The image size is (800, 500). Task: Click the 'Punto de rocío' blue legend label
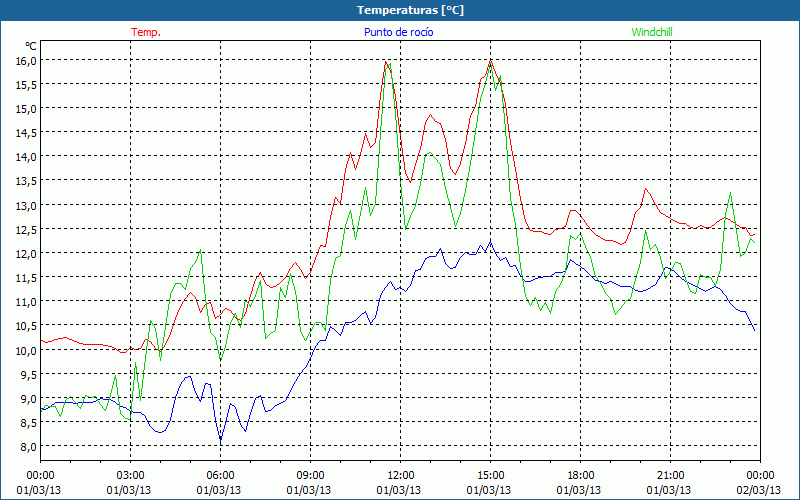(x=398, y=32)
